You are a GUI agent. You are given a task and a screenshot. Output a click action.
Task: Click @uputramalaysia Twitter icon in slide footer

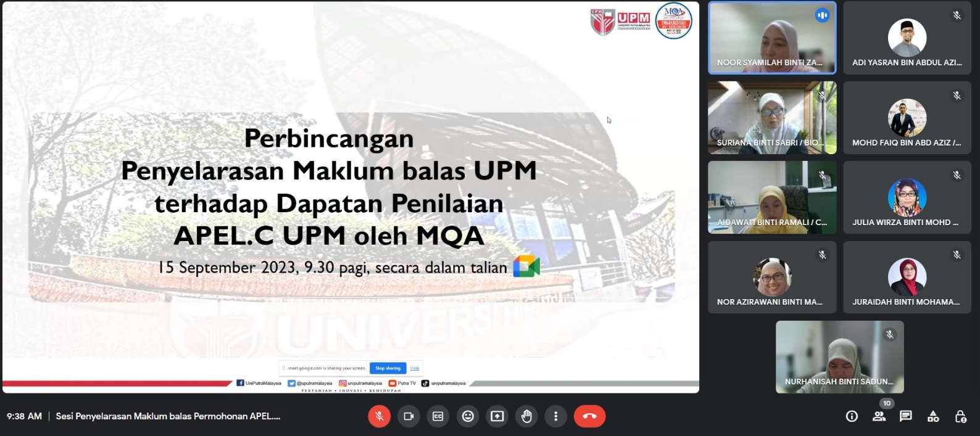point(291,383)
